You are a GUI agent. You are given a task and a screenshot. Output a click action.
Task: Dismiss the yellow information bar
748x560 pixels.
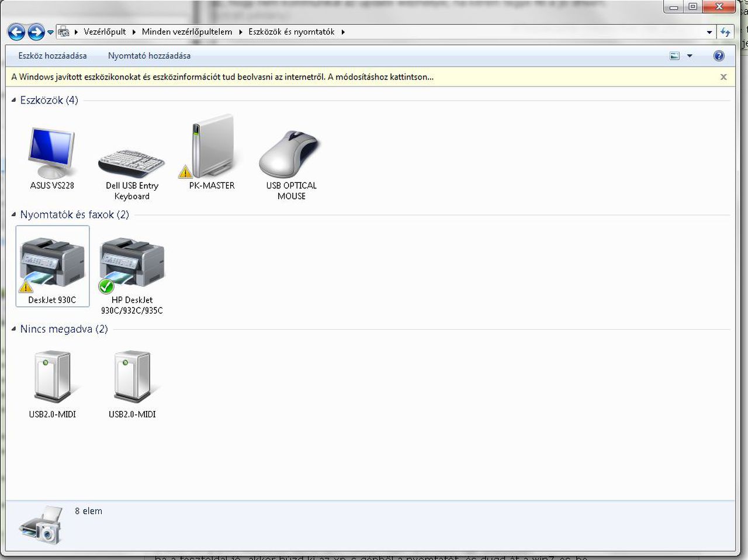click(x=723, y=77)
